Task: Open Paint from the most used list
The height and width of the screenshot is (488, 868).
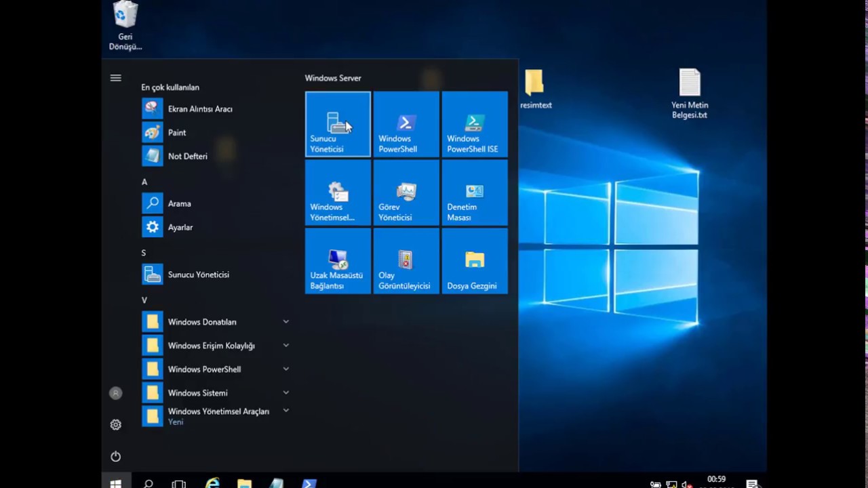Action: 216,132
